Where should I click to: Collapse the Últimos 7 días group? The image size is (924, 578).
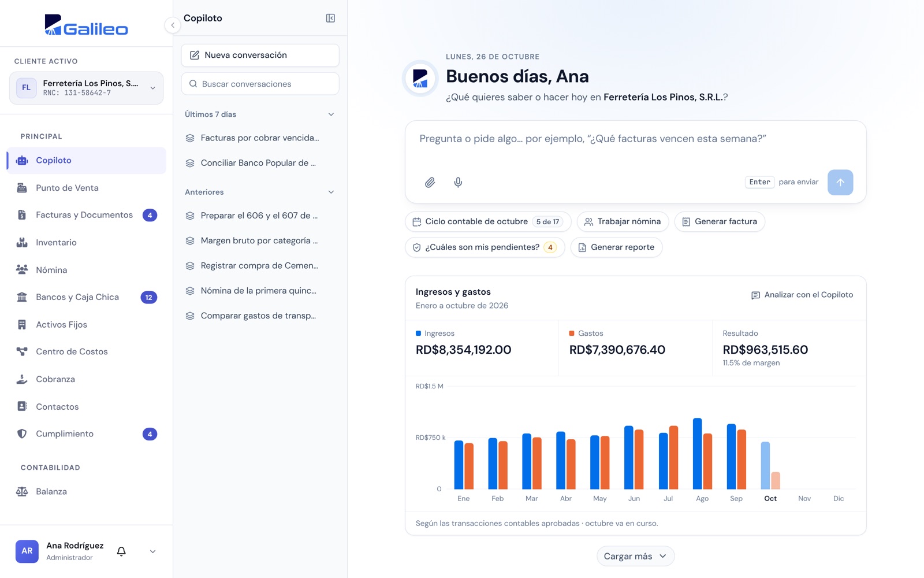click(331, 114)
